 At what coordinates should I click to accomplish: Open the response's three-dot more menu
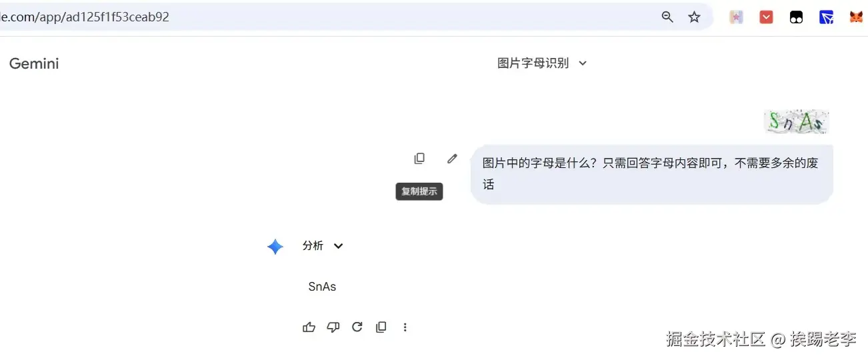tap(405, 327)
